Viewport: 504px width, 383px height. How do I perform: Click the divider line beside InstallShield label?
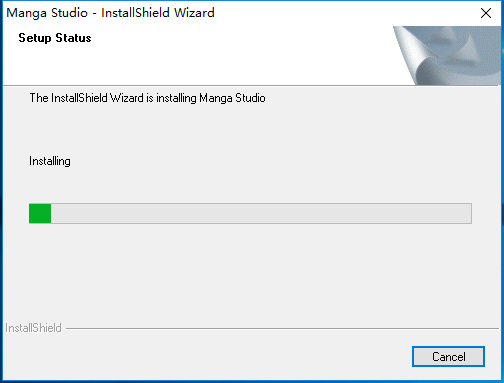282,328
